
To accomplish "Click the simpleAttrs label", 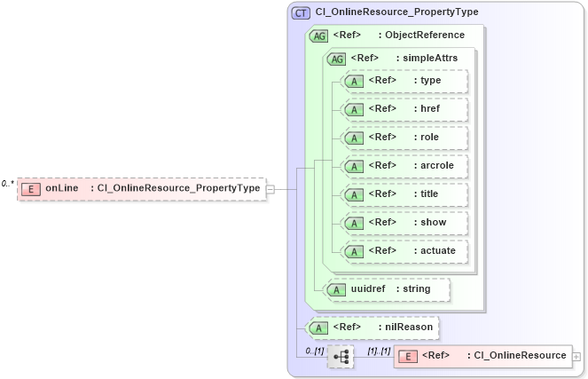I will click(x=430, y=59).
